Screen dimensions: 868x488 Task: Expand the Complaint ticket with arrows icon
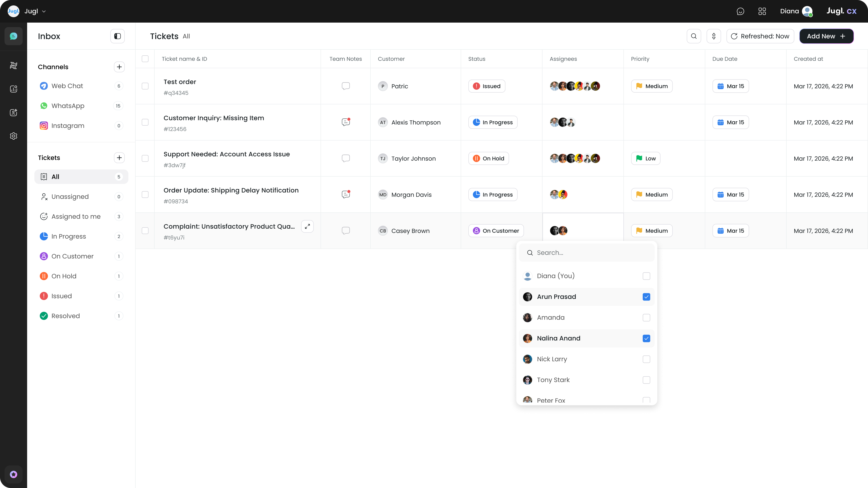307,226
